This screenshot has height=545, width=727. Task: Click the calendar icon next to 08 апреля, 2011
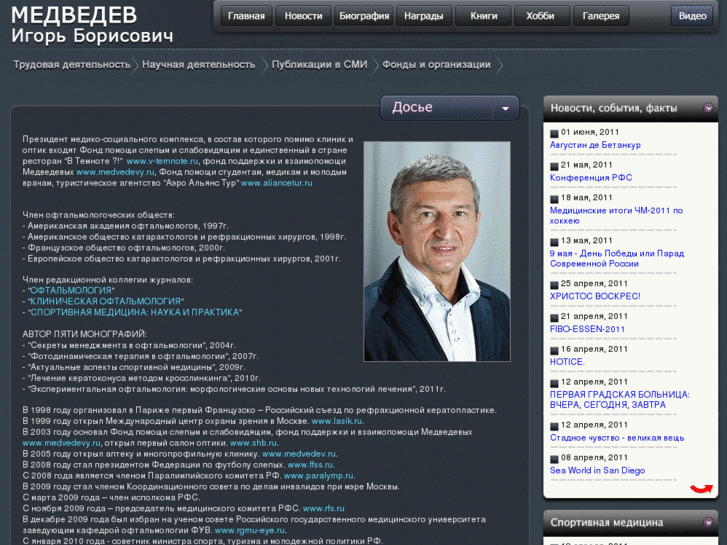(x=554, y=459)
